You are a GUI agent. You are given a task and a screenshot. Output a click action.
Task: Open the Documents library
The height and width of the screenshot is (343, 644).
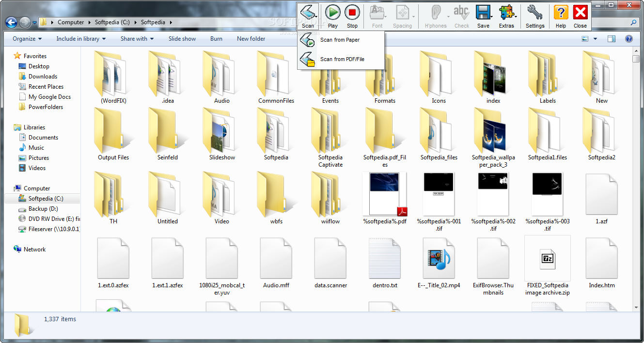43,138
